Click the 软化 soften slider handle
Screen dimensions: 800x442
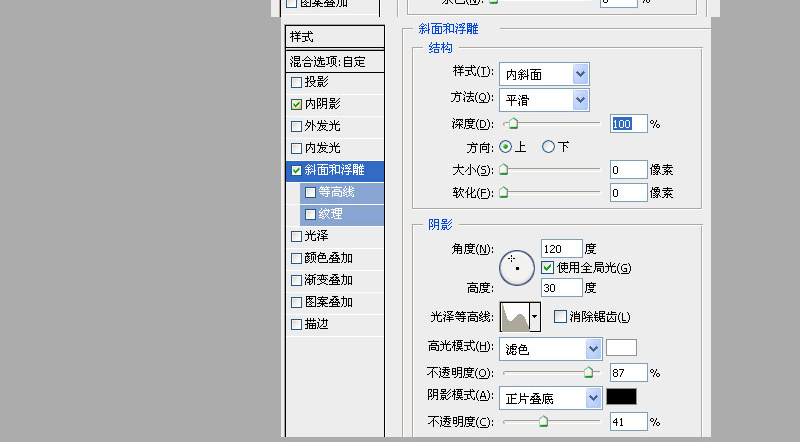pos(504,192)
